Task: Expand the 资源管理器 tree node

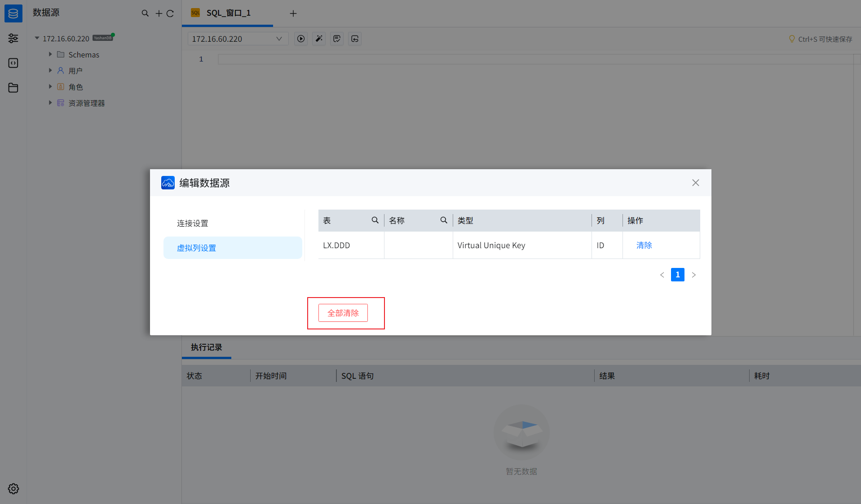Action: pyautogui.click(x=50, y=103)
